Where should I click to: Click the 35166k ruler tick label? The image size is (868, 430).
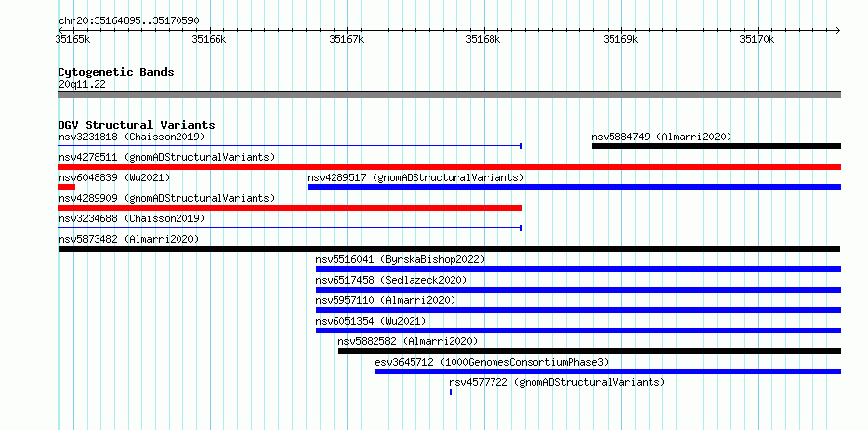click(x=210, y=39)
